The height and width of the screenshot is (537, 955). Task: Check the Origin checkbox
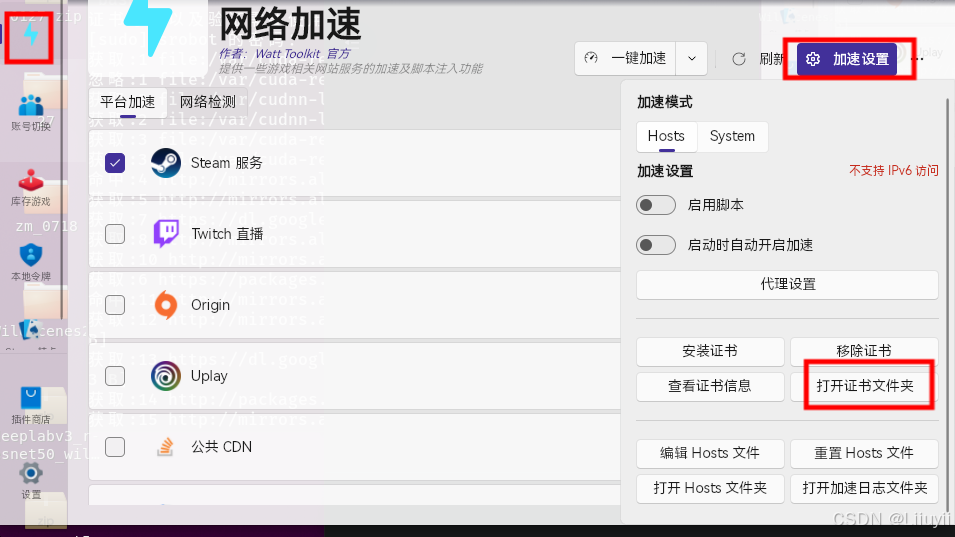(x=115, y=304)
